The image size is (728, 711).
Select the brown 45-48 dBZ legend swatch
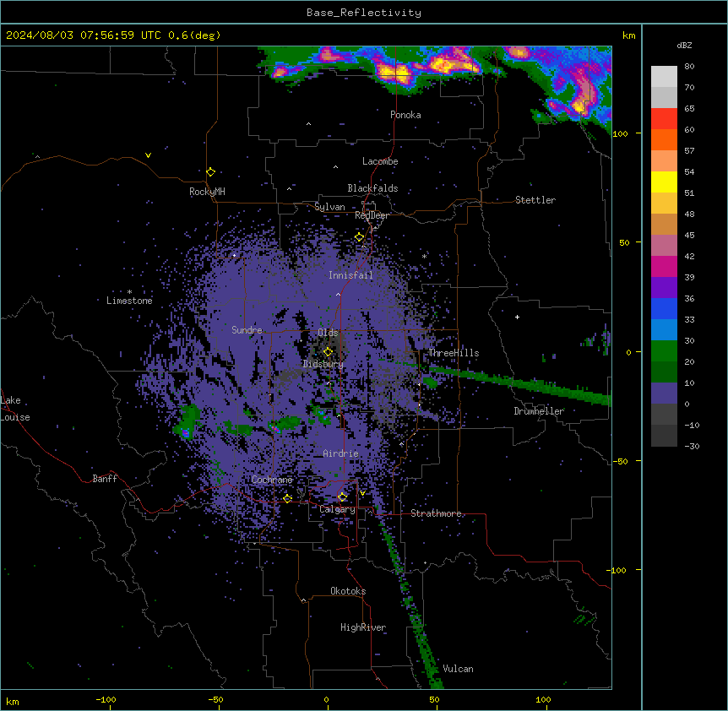[x=664, y=224]
